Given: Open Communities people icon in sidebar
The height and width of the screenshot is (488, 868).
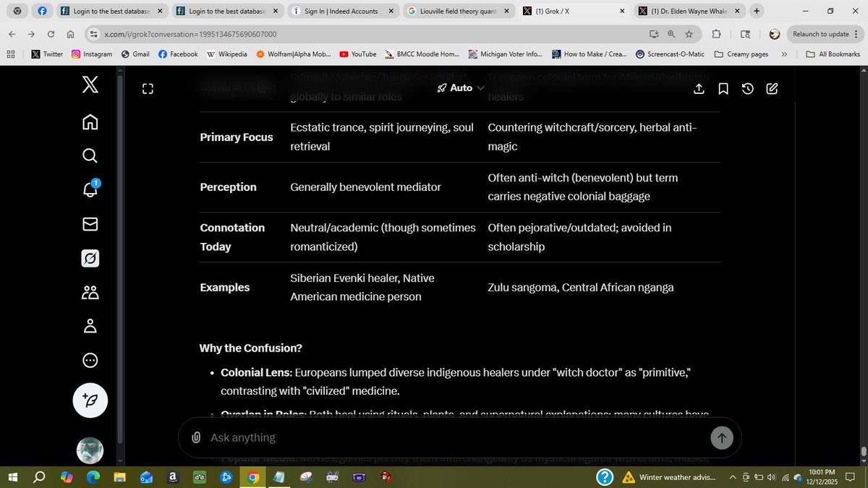Looking at the screenshot, I should (x=90, y=292).
